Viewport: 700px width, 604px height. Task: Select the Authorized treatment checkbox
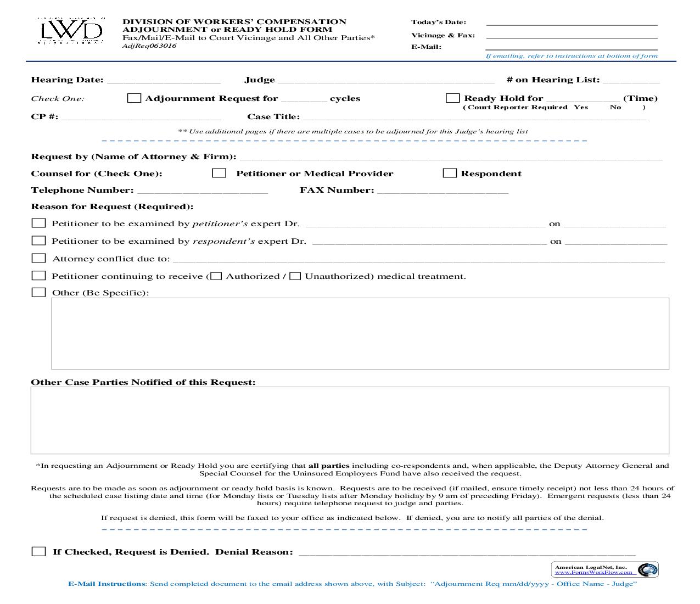point(216,275)
